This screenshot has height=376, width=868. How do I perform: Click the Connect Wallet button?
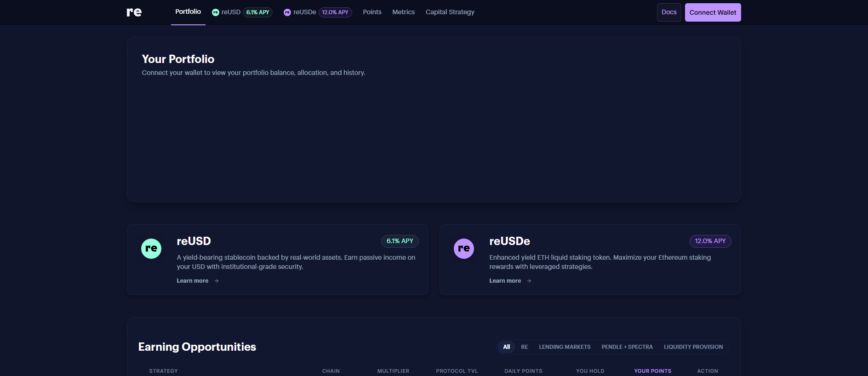coord(713,12)
